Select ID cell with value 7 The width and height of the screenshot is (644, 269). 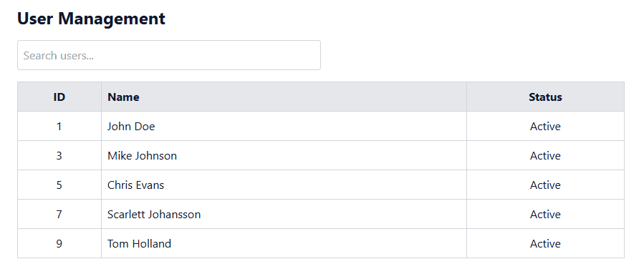click(59, 214)
